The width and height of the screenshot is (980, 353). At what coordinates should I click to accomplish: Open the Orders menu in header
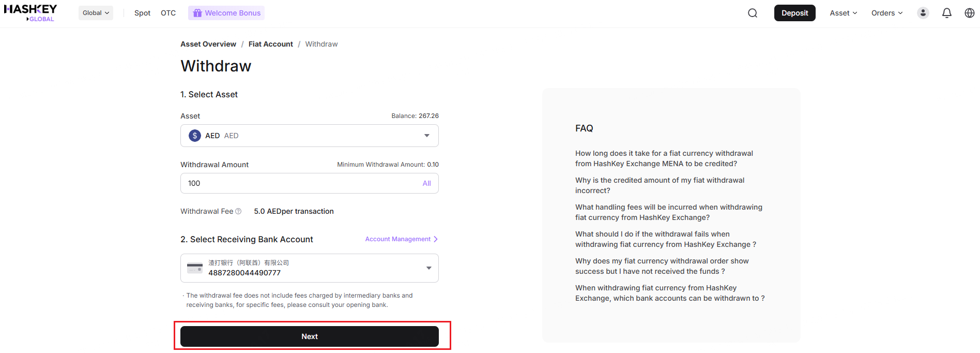(886, 13)
